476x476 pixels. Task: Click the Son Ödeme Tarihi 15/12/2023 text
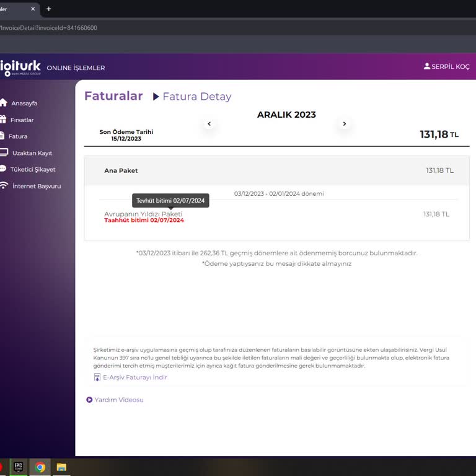pos(126,135)
